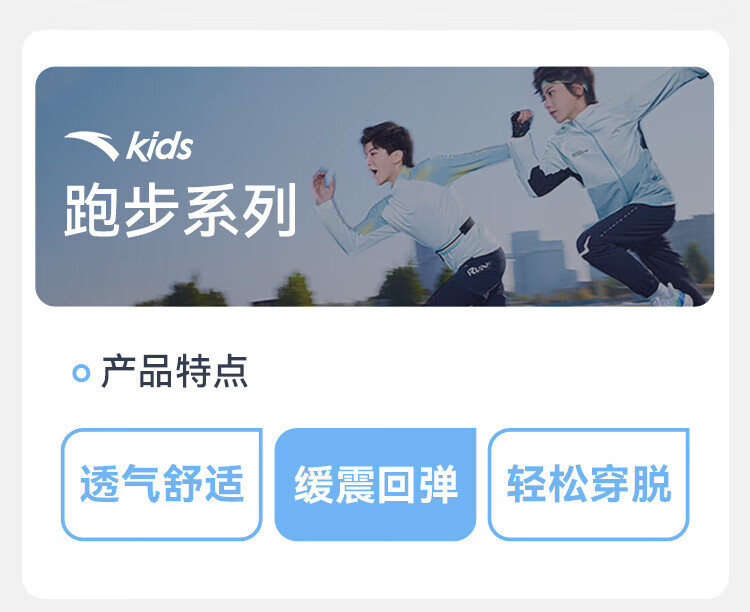Click the RUN logo on dark pants
The width and height of the screenshot is (750, 612).
[478, 269]
